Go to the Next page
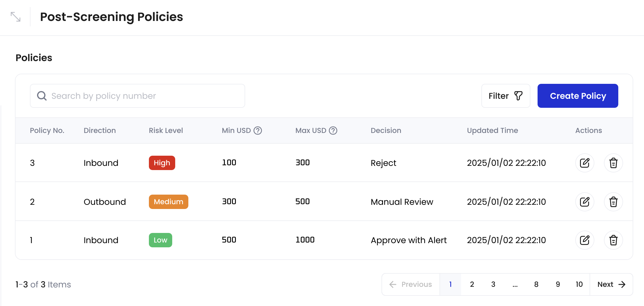The image size is (644, 306). (x=611, y=284)
